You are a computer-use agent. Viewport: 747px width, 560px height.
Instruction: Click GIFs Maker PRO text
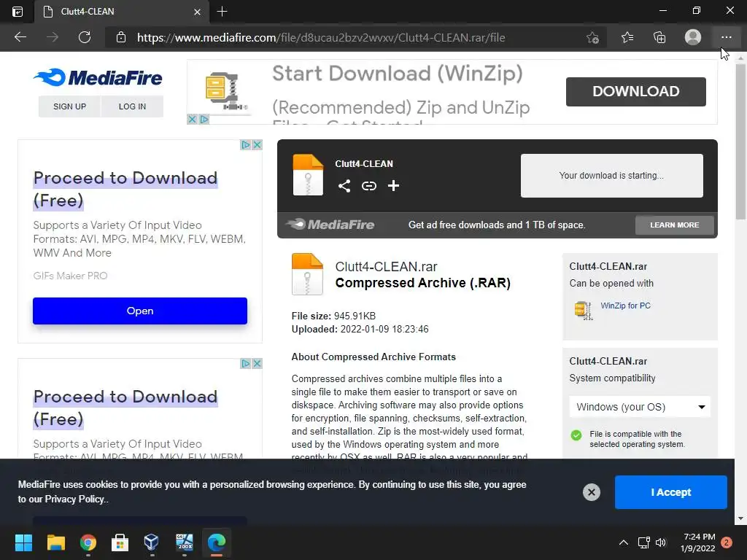(x=70, y=276)
